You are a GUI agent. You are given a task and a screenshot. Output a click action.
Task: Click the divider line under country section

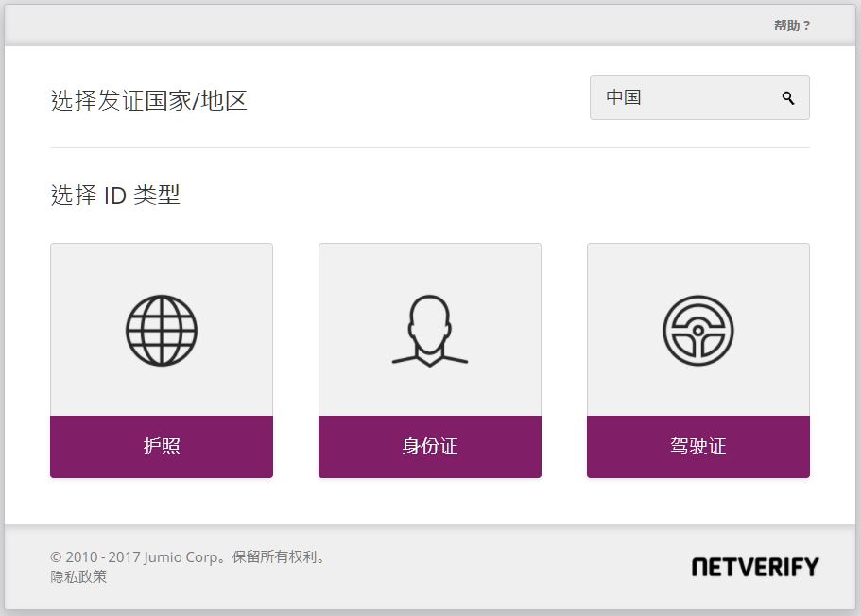pos(430,147)
